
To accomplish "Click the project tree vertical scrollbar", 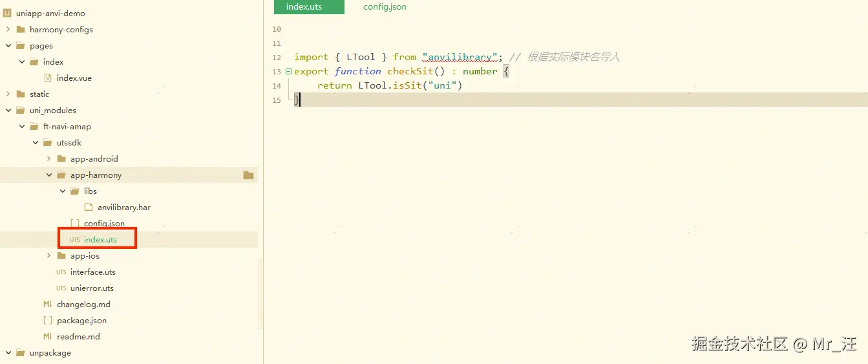I will (260, 294).
